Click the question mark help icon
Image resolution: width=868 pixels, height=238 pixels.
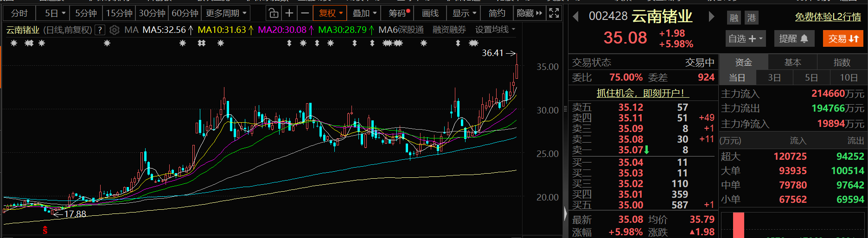tap(99, 30)
